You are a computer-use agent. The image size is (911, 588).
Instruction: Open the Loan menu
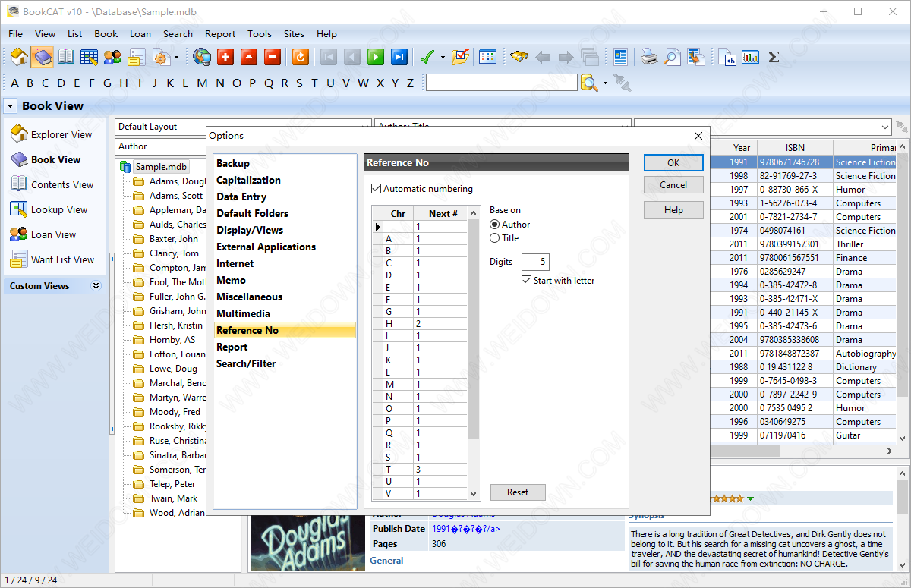point(140,33)
